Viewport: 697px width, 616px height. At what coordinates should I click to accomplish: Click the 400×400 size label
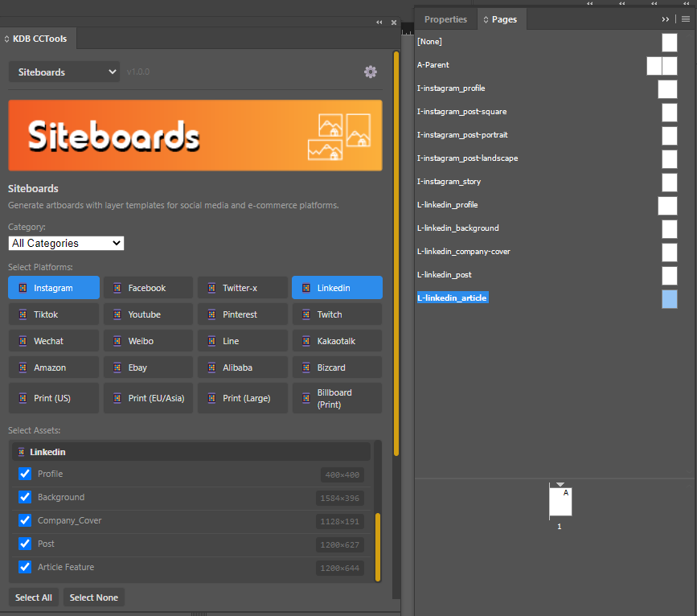point(342,474)
